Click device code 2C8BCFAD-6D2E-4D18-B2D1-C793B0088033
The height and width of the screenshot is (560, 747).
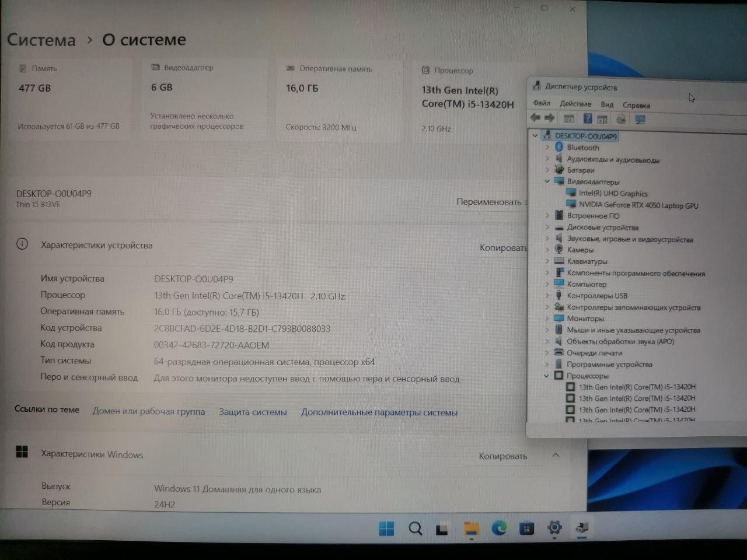click(242, 328)
